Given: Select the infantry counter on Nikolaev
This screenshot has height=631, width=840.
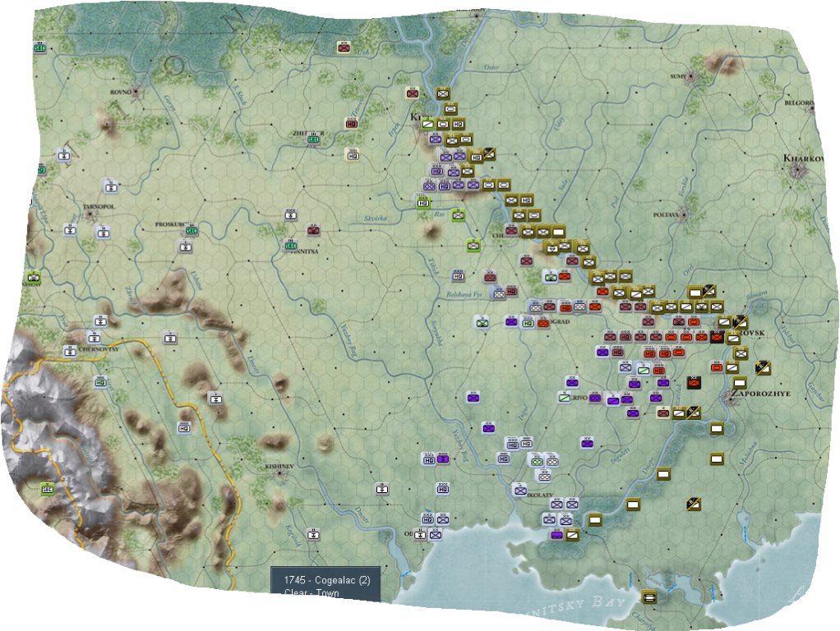Looking at the screenshot, I should point(520,489).
